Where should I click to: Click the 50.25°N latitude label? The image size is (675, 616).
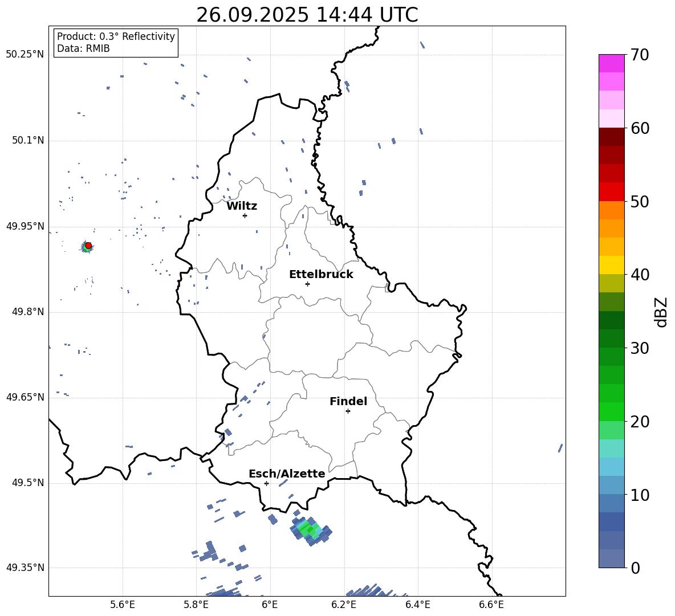(25, 55)
